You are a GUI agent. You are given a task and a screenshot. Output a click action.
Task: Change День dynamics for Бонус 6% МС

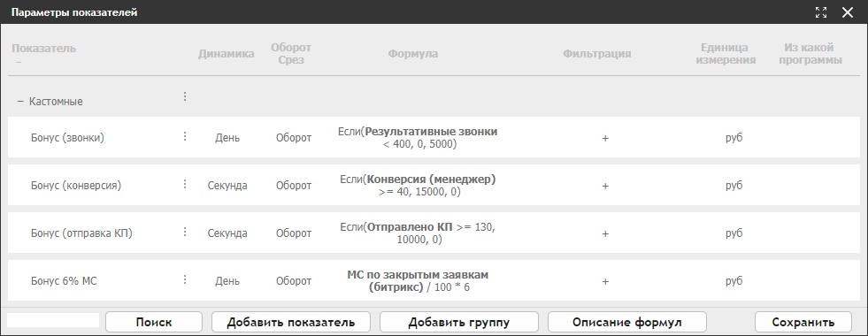(227, 281)
